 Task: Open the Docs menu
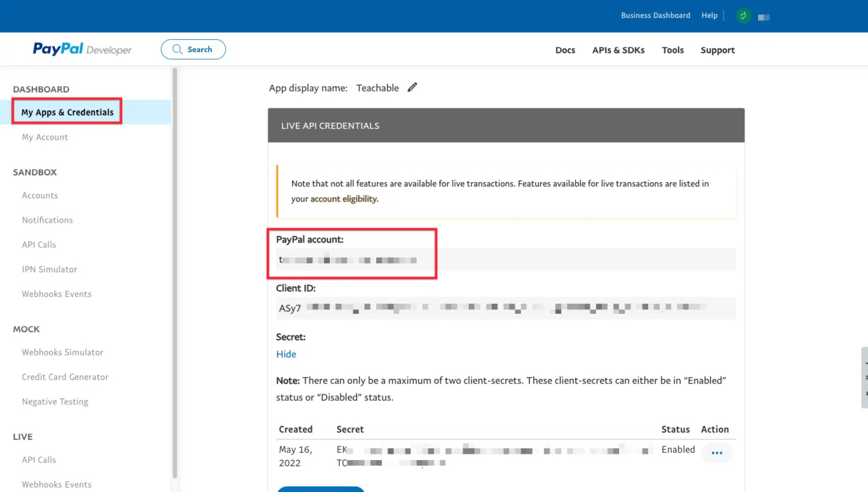(x=565, y=50)
